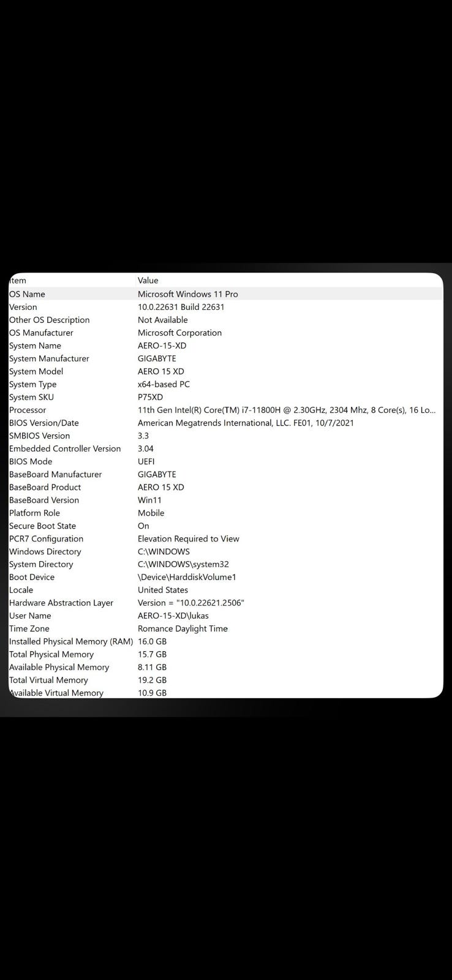Click the Total Virtual Memory label
This screenshot has width=452, height=980.
pos(48,680)
